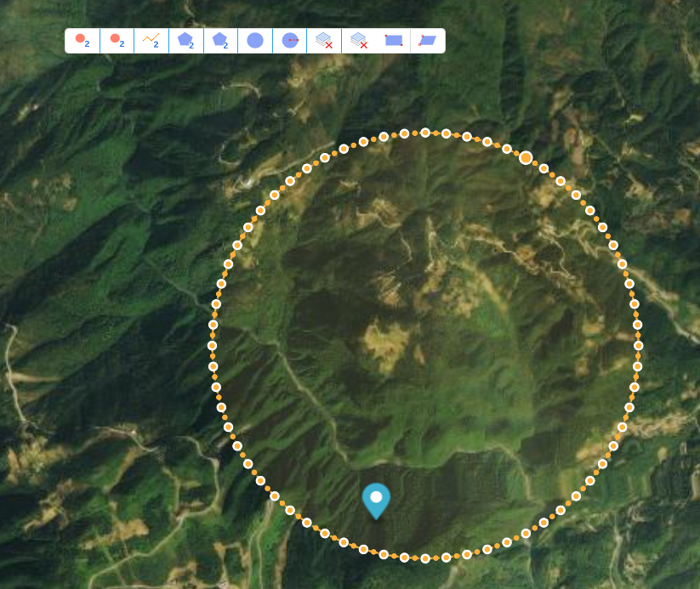Click the first delete layers icon

pyautogui.click(x=324, y=41)
